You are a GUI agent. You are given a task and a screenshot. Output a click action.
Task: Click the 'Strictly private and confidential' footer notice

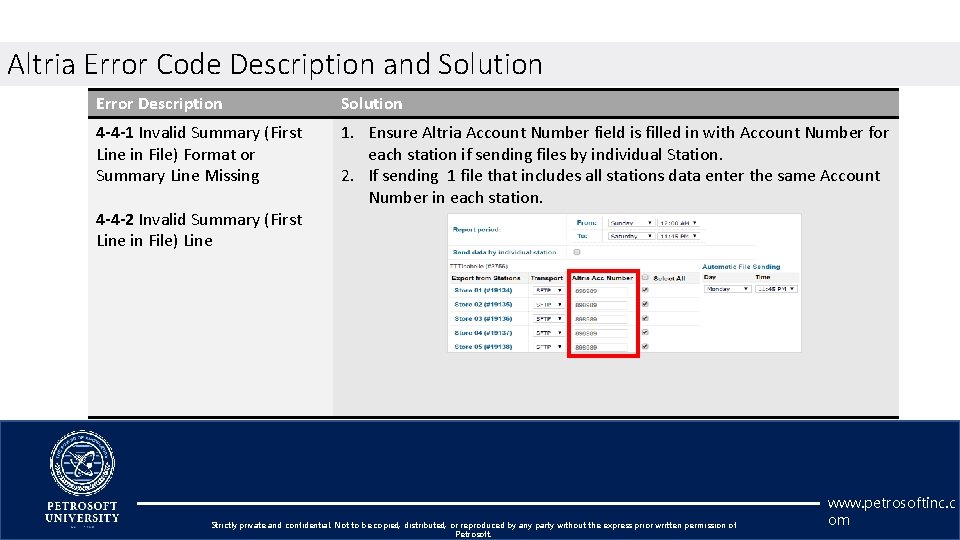[x=473, y=529]
